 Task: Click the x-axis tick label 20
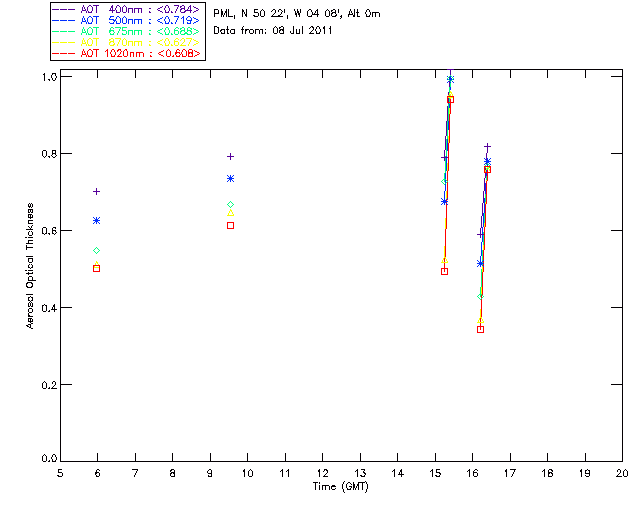pyautogui.click(x=622, y=473)
